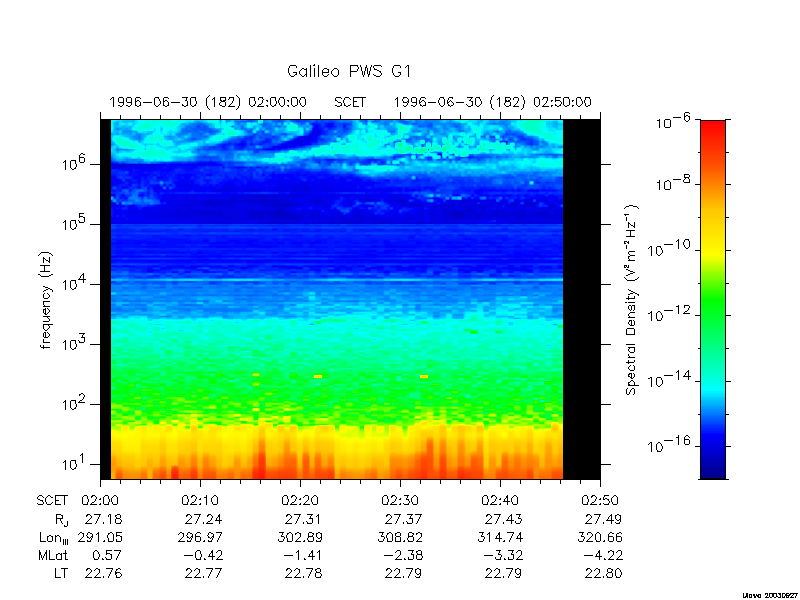Click the RJ value '27.49'
This screenshot has height=600, width=800.
tap(604, 519)
